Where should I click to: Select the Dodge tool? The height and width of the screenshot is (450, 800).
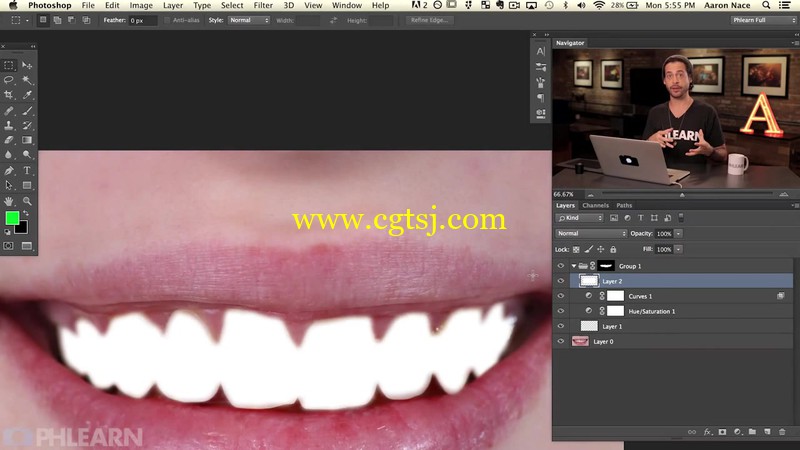[27, 155]
